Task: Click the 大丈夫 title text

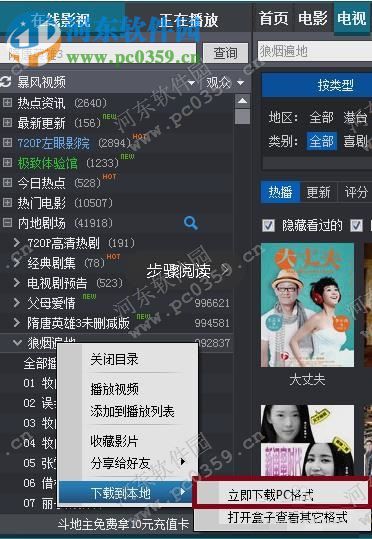Action: click(307, 380)
